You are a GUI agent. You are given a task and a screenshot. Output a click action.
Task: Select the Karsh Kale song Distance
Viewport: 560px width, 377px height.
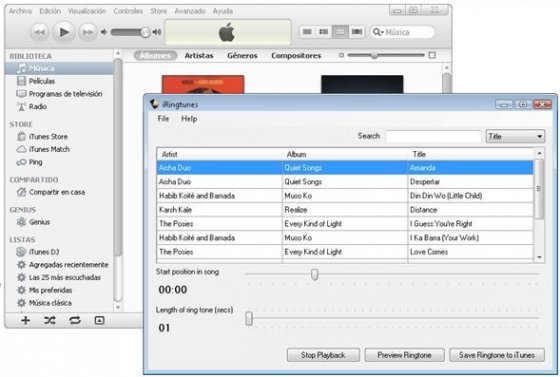pos(345,210)
